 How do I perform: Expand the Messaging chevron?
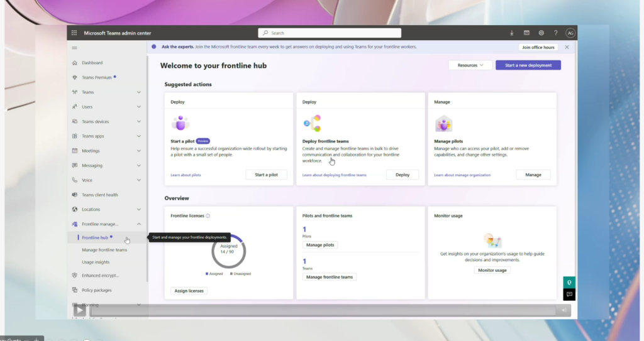click(139, 165)
